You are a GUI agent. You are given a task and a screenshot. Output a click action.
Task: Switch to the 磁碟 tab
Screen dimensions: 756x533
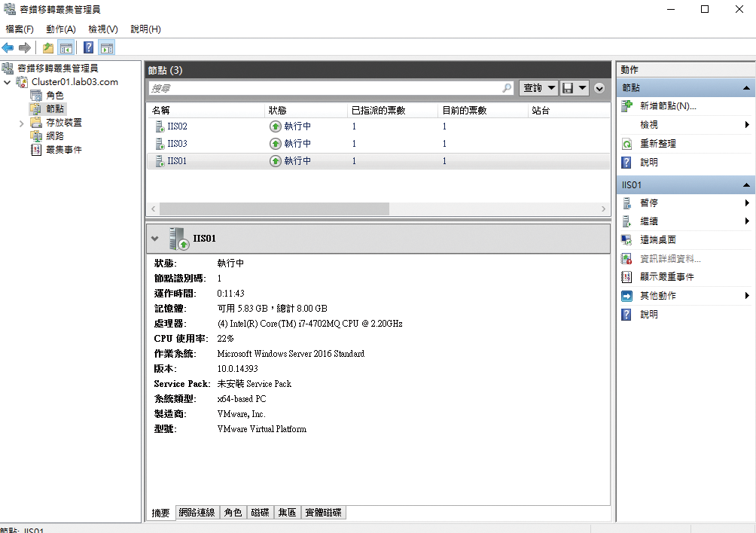coord(260,512)
